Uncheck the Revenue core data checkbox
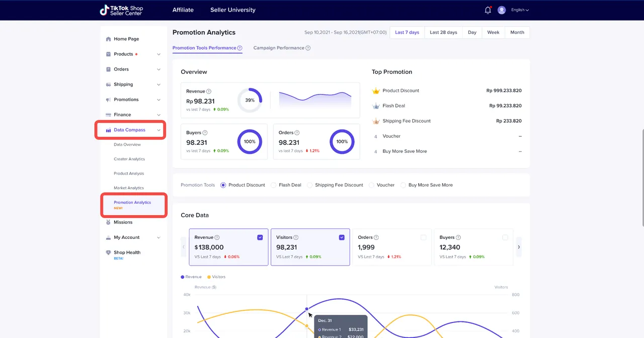The image size is (644, 338). tap(260, 237)
